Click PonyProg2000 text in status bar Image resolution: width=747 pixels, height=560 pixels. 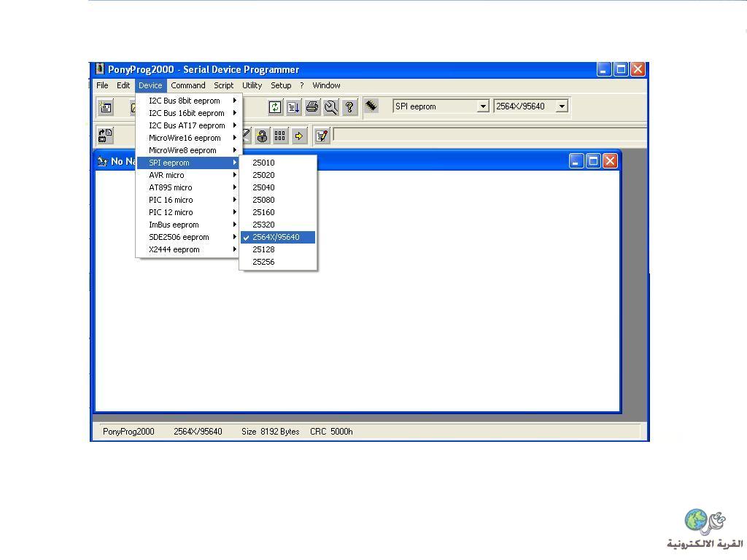[128, 432]
